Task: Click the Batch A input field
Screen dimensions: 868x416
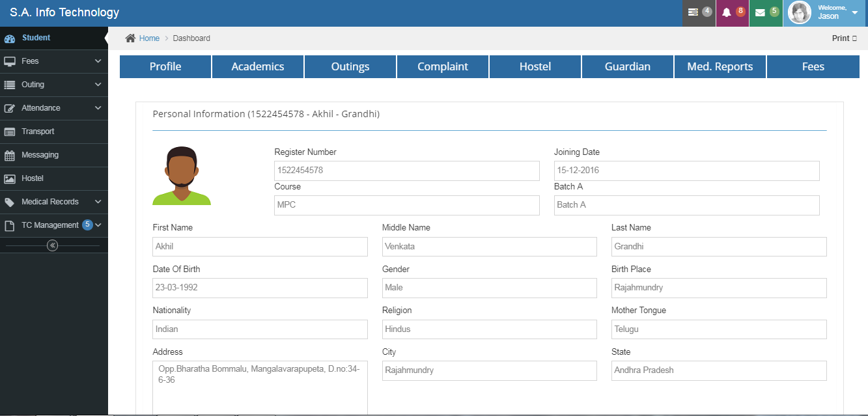Action: [x=687, y=205]
